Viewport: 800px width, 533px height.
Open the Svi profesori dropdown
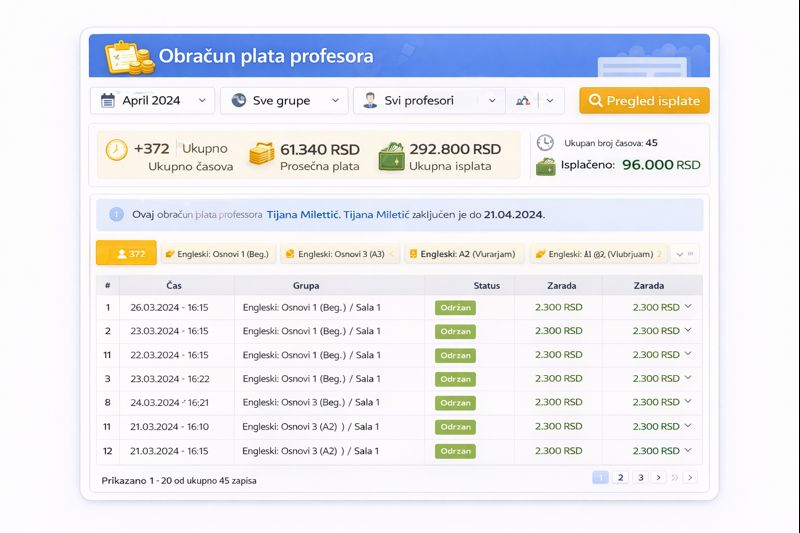coord(429,100)
